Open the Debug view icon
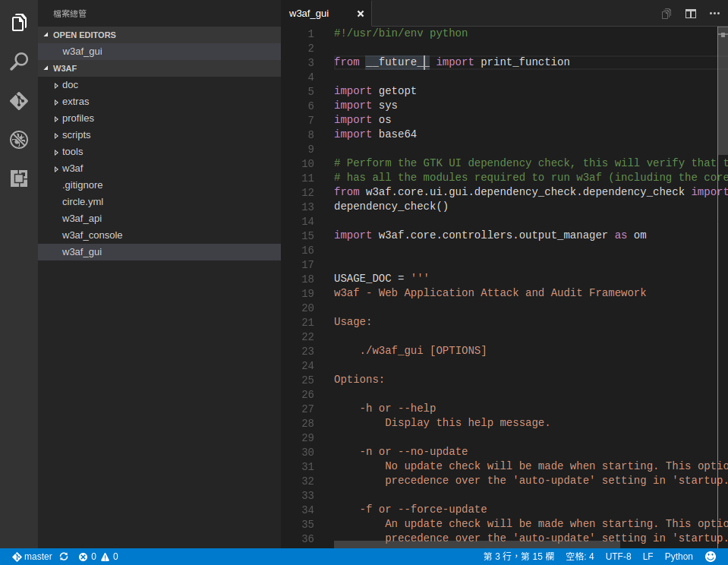The width and height of the screenshot is (728, 565). click(x=19, y=140)
